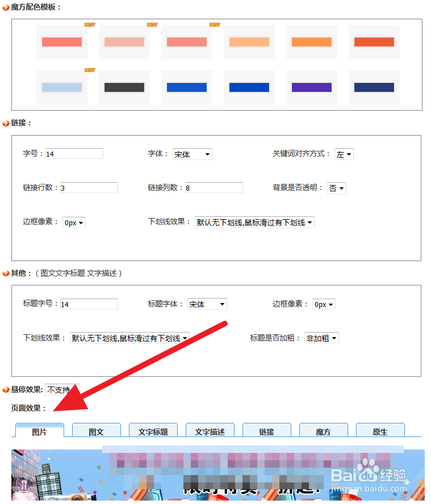
Task: Pick the dark gray color template
Action: pyautogui.click(x=124, y=87)
